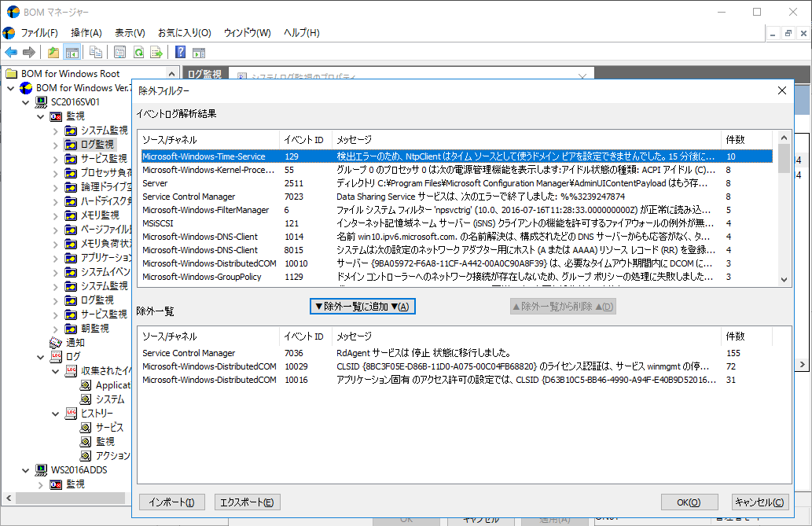Select the Microsoft-Windows-Time-Service row
The width and height of the screenshot is (812, 526).
[x=456, y=156]
